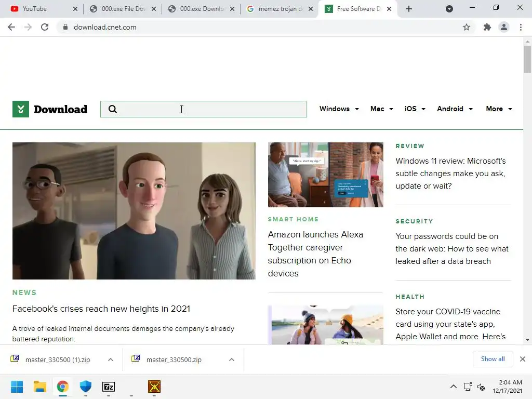This screenshot has width=532, height=399.
Task: Open the clock showing 2:04 AM
Action: coord(507,387)
